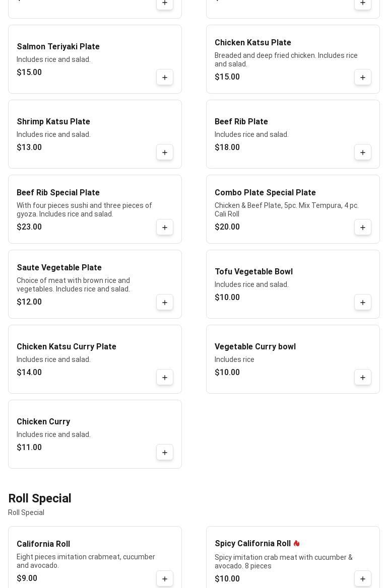Image resolution: width=388 pixels, height=588 pixels.
Task: Add Vegetable Curry bowl to cart
Action: [363, 378]
